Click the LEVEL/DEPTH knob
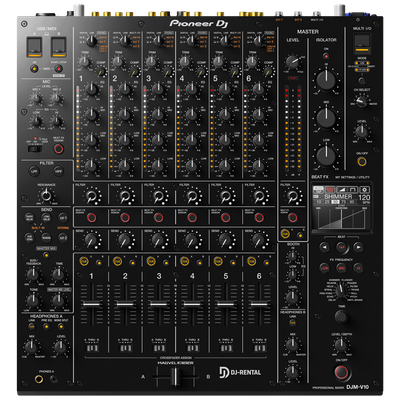 pyautogui.click(x=341, y=345)
